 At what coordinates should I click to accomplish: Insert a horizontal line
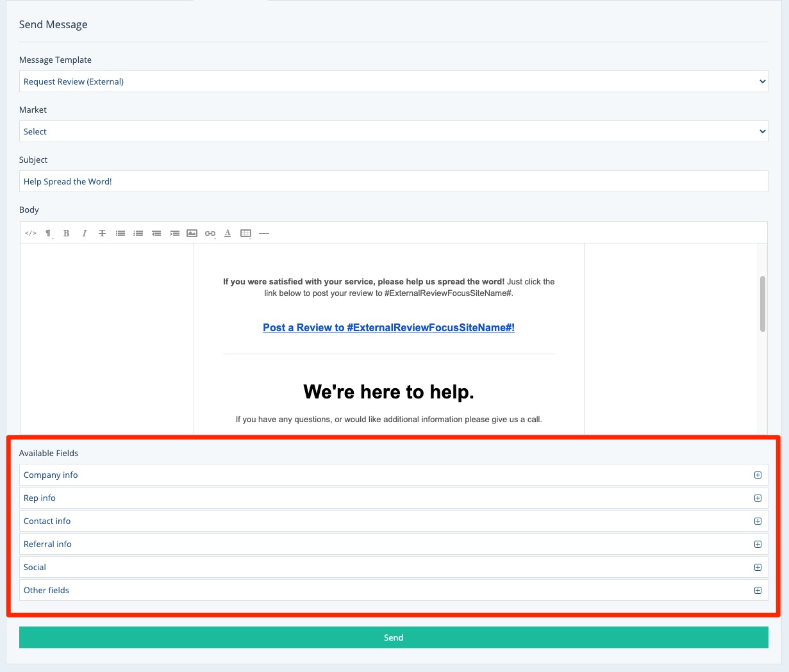[x=264, y=233]
